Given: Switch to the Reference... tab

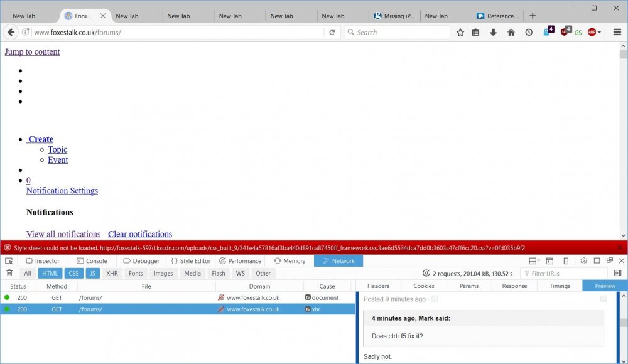Looking at the screenshot, I should pyautogui.click(x=498, y=16).
